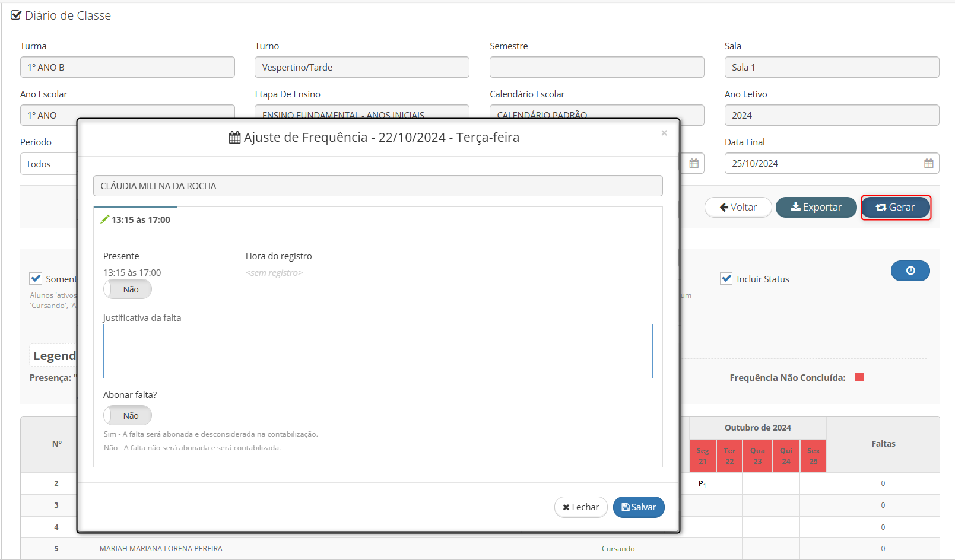Click the calendar icon left of Data Final
Viewport: 955px width, 560px height.
[694, 164]
